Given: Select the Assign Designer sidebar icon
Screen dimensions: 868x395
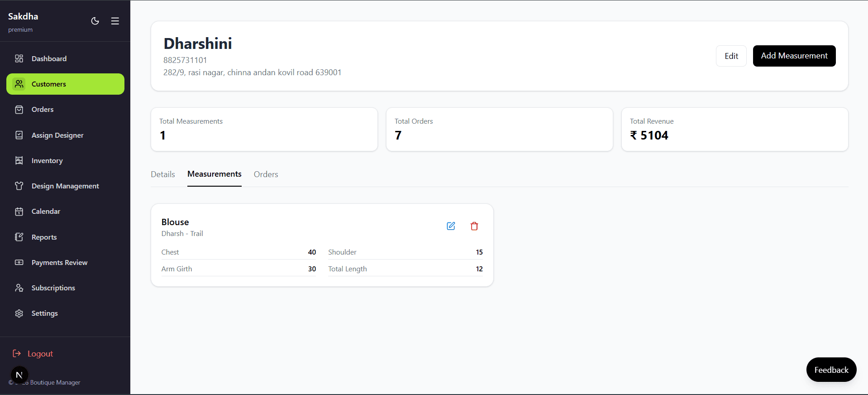Looking at the screenshot, I should [x=19, y=135].
